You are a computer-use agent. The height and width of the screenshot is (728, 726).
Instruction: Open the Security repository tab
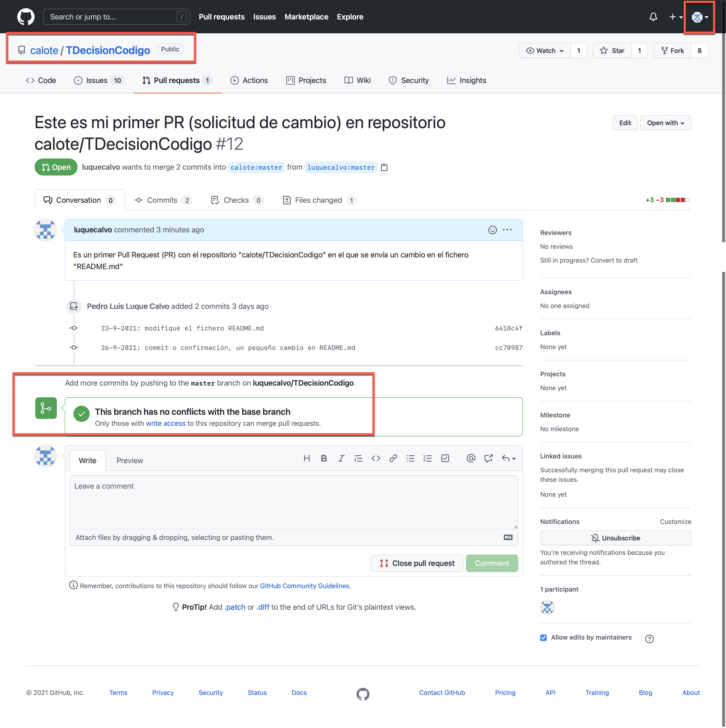(408, 80)
